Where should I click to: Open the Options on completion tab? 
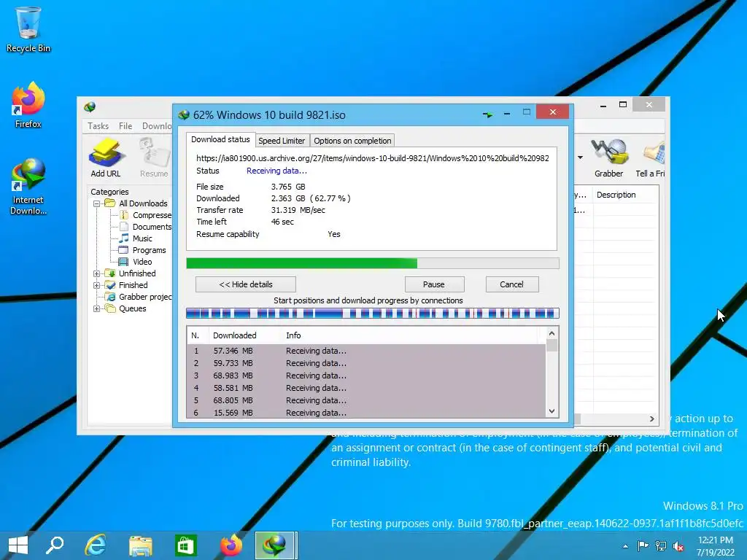352,141
